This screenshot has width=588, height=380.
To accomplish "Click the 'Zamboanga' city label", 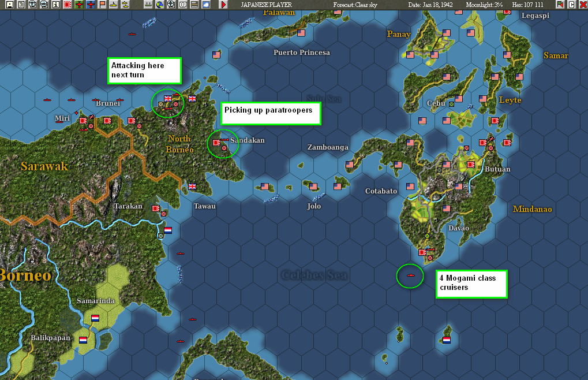I will point(328,147).
